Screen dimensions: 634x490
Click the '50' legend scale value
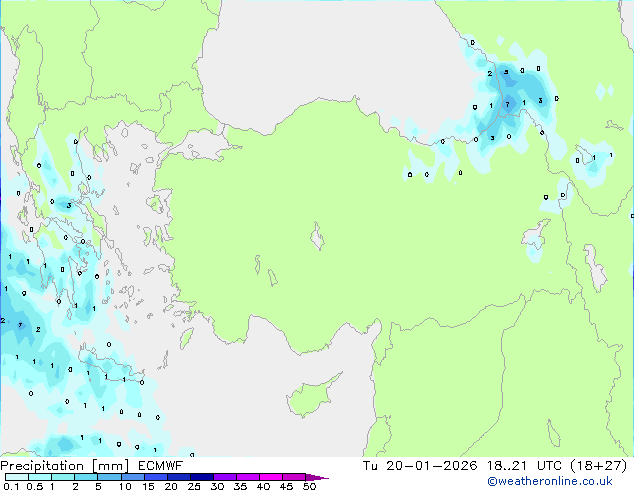click(x=309, y=486)
